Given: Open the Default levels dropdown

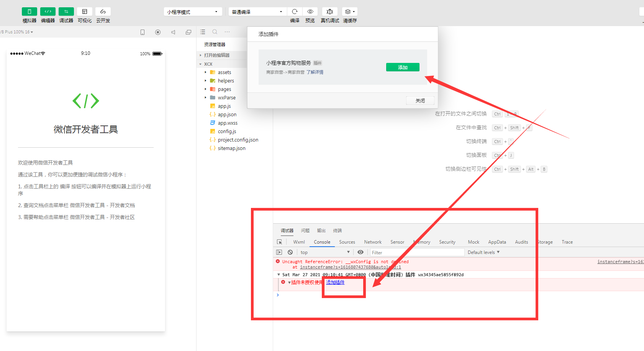Looking at the screenshot, I should 483,252.
